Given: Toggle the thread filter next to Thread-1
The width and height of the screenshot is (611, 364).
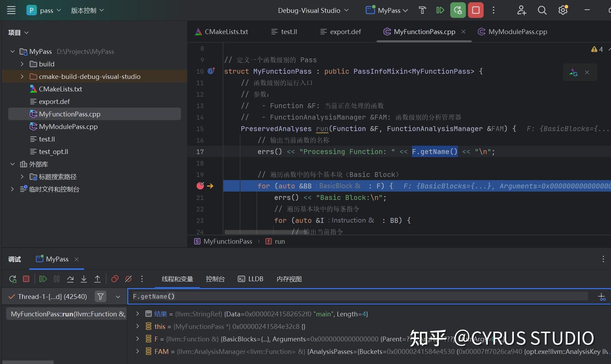Looking at the screenshot, I should point(100,296).
